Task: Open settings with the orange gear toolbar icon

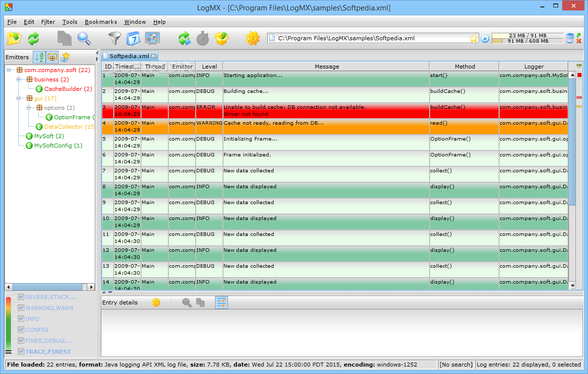Action: click(252, 38)
